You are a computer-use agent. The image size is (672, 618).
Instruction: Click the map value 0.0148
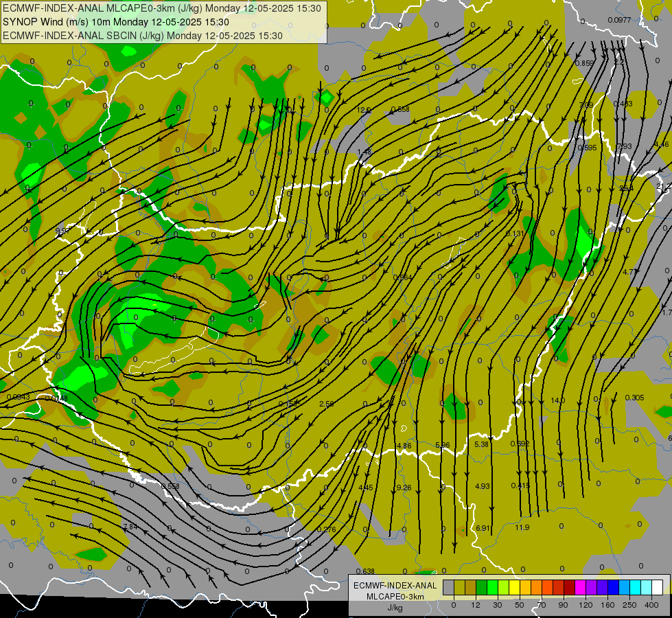(56, 398)
